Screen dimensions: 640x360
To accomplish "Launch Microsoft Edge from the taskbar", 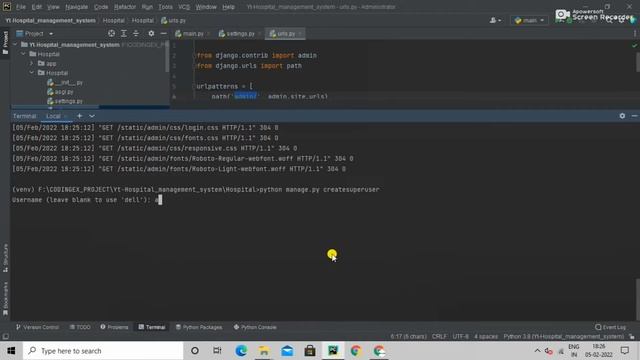I will (x=241, y=351).
